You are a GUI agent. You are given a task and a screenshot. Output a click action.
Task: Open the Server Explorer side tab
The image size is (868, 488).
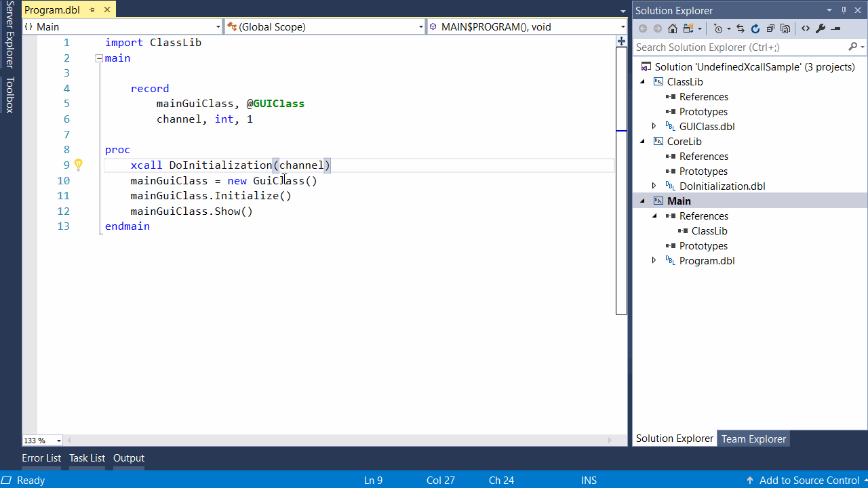tap(10, 35)
